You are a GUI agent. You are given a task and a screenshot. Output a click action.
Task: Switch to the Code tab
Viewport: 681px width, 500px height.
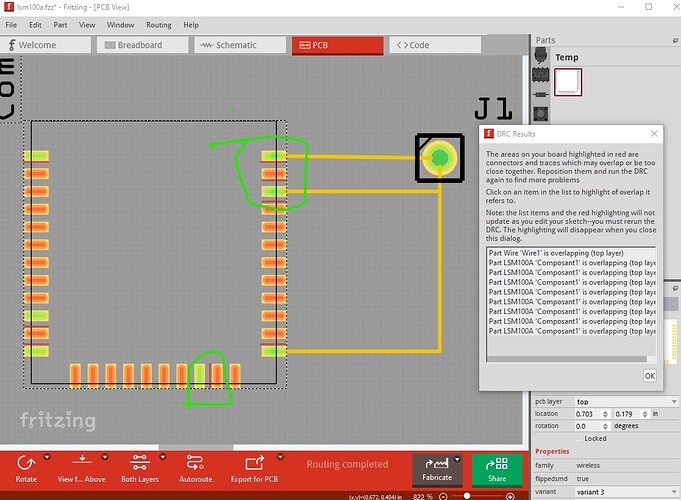[435, 45]
